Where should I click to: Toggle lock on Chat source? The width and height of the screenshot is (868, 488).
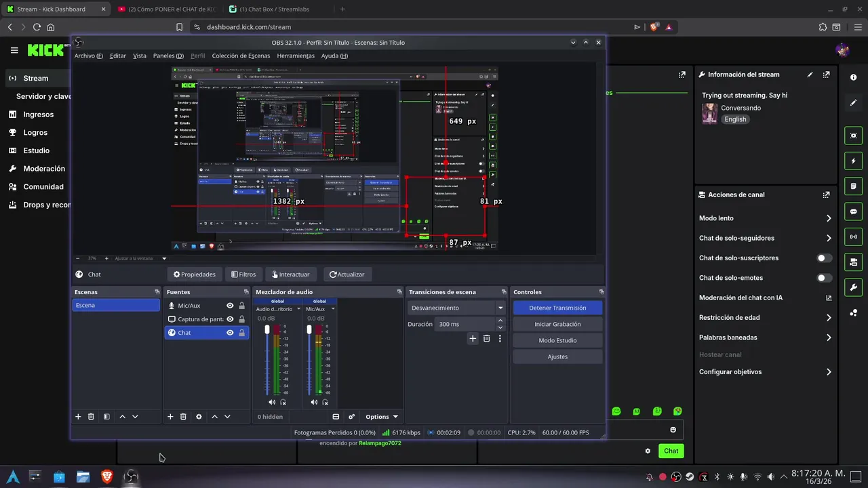pos(241,333)
